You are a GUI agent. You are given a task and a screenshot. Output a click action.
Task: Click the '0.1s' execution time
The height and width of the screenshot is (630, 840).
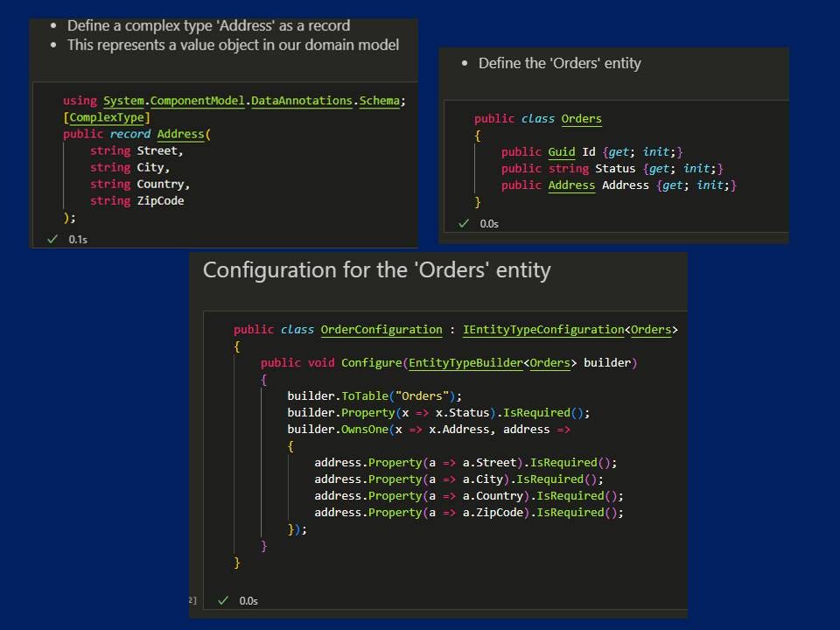pos(78,240)
